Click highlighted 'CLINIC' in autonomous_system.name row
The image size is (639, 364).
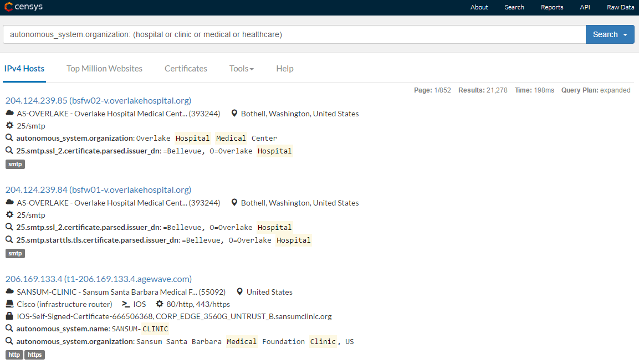pos(155,329)
